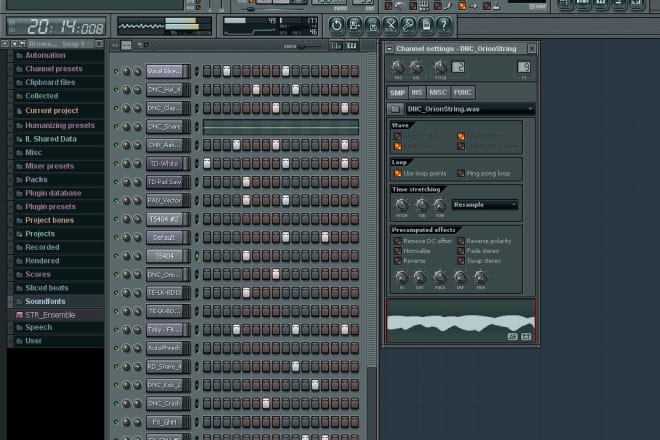Switch to the INS tab
This screenshot has width=660, height=440.
(416, 93)
